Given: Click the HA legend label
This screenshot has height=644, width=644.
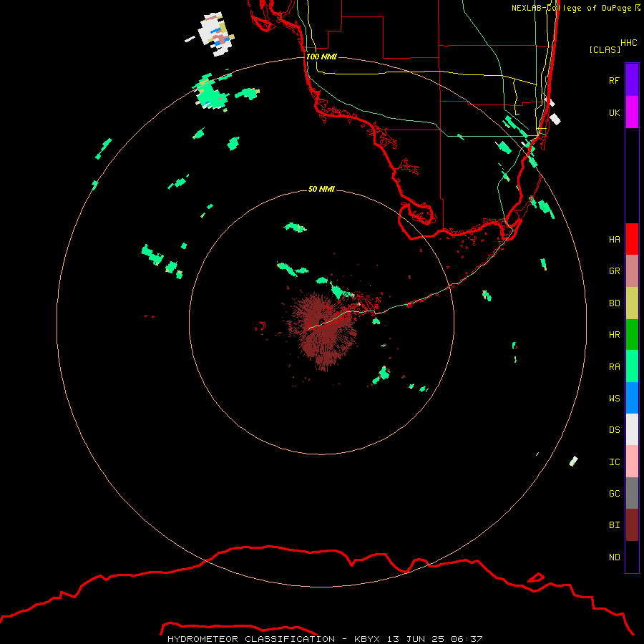Looking at the screenshot, I should point(615,240).
